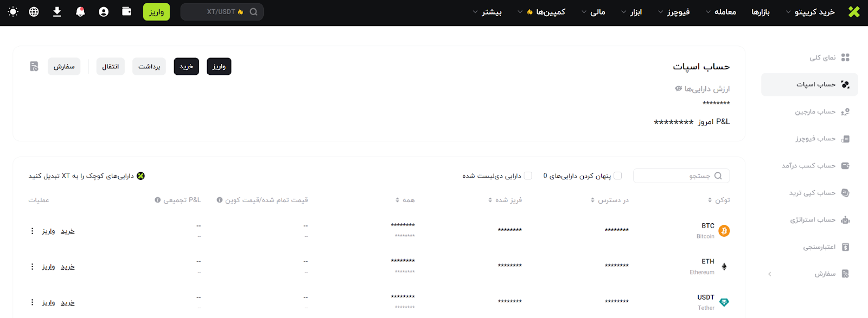Screen dimensions: 868x318
Task: Expand the سفارش item in sidebar
Action: tap(825, 274)
